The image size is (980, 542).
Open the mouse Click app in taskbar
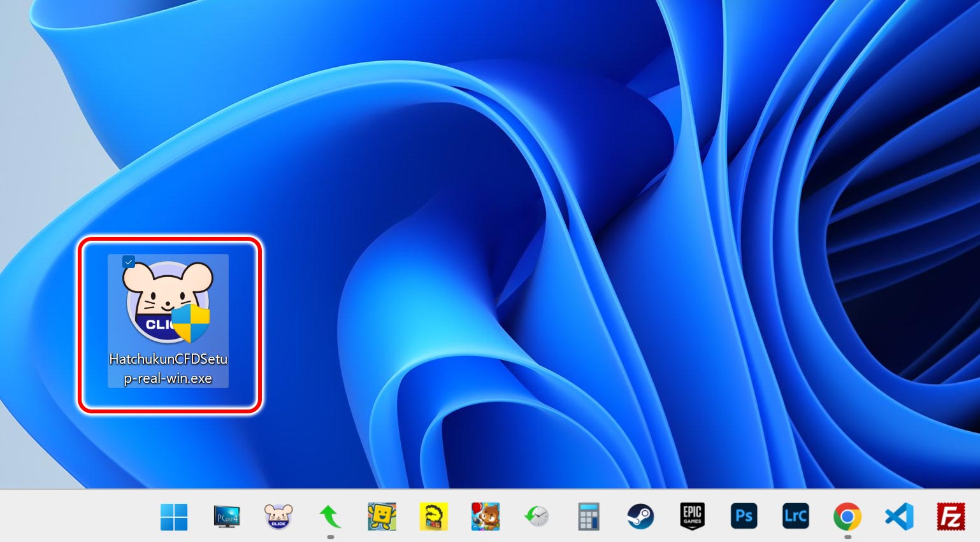[278, 517]
